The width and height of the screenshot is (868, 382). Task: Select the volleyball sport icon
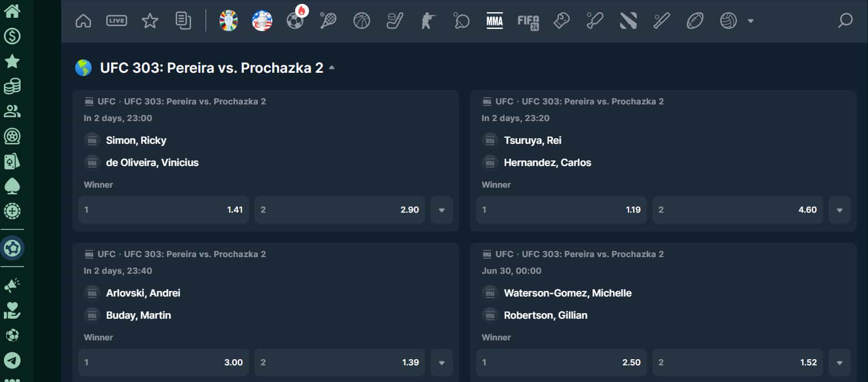(x=728, y=21)
